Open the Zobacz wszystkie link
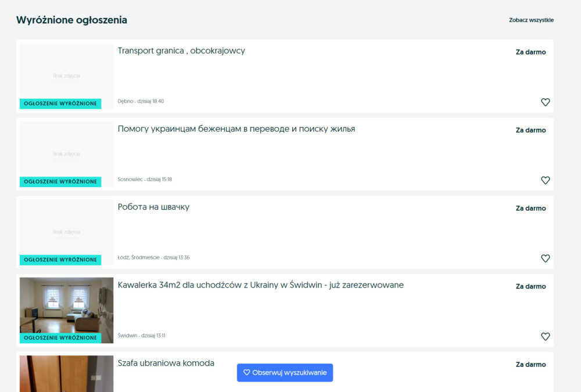This screenshot has height=392, width=581. 532,20
